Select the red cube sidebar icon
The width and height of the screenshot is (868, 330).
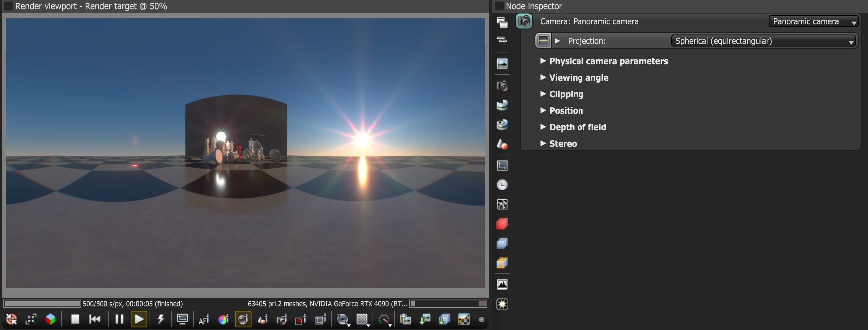pos(502,224)
